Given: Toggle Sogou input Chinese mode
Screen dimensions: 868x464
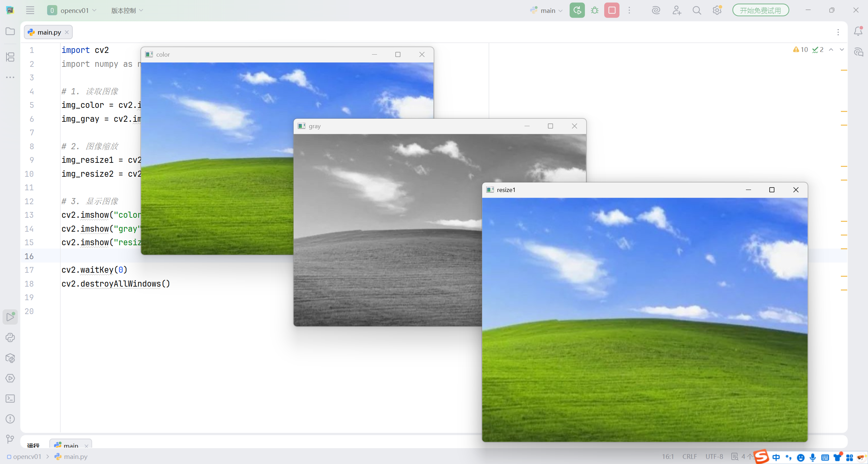Looking at the screenshot, I should (x=776, y=457).
